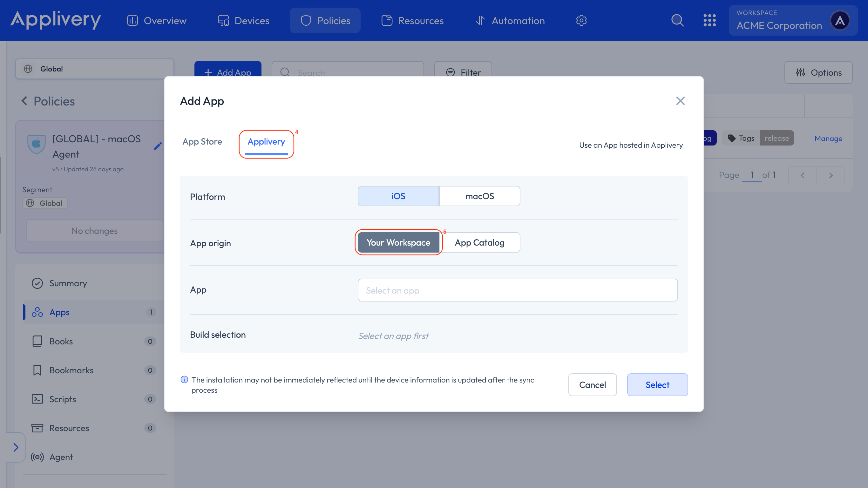The height and width of the screenshot is (488, 868).
Task: Switch to the App Store tab
Action: pos(202,142)
